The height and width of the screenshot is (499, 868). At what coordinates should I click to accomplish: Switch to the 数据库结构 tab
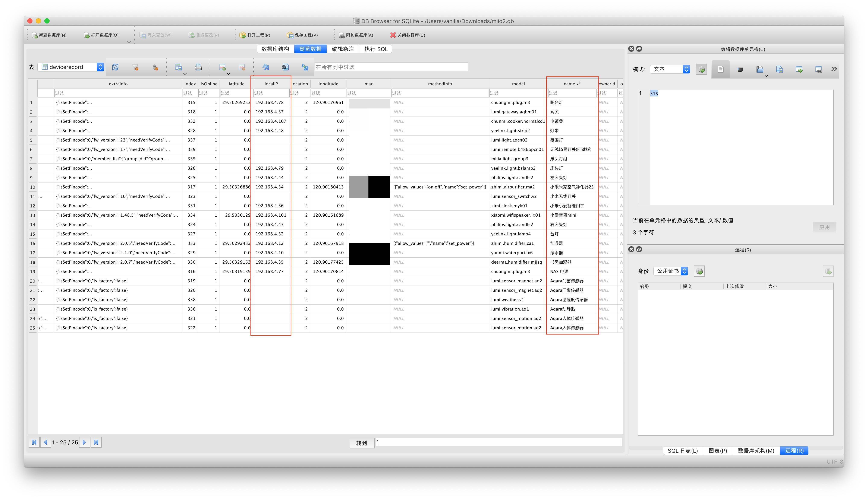[275, 49]
